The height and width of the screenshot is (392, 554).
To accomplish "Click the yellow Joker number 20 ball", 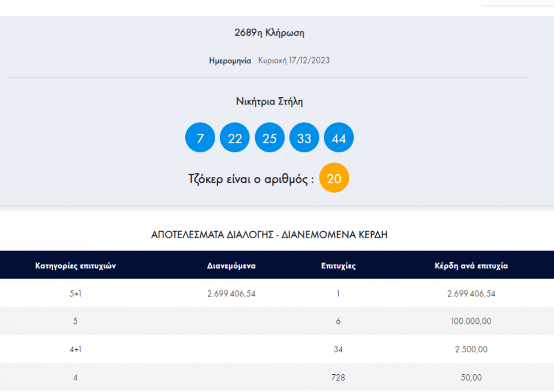I will coord(334,178).
